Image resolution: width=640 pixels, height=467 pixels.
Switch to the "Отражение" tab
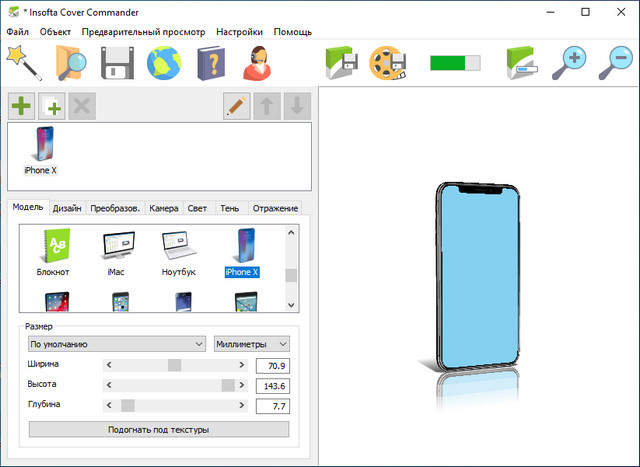[x=275, y=208]
